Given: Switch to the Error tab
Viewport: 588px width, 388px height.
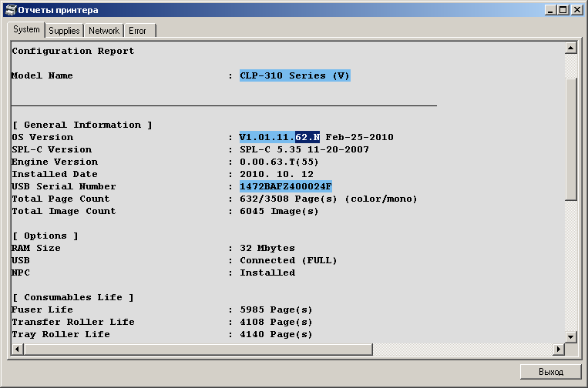Looking at the screenshot, I should point(139,31).
